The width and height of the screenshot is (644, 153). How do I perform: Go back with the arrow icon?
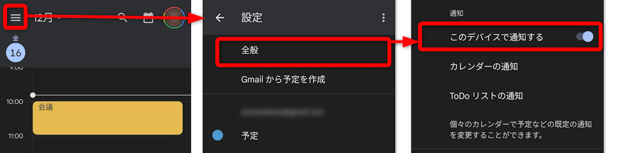[220, 18]
